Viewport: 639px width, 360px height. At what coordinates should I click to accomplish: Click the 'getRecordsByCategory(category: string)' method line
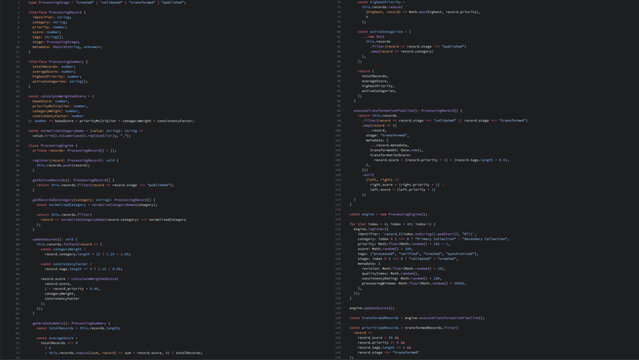click(94, 200)
